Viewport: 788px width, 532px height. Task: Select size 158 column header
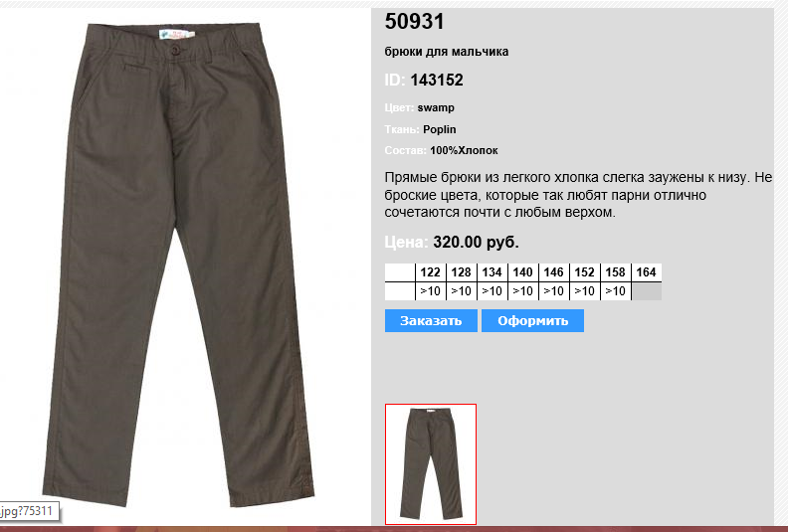point(616,272)
